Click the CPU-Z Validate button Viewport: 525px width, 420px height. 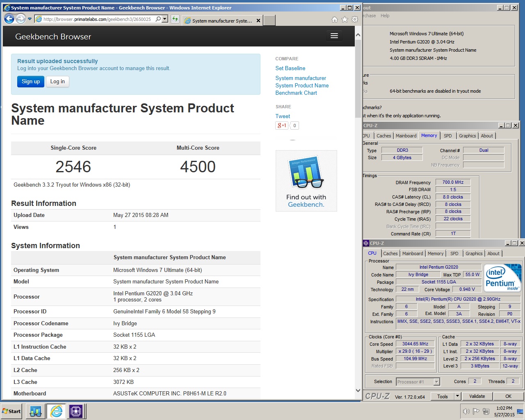(x=477, y=396)
